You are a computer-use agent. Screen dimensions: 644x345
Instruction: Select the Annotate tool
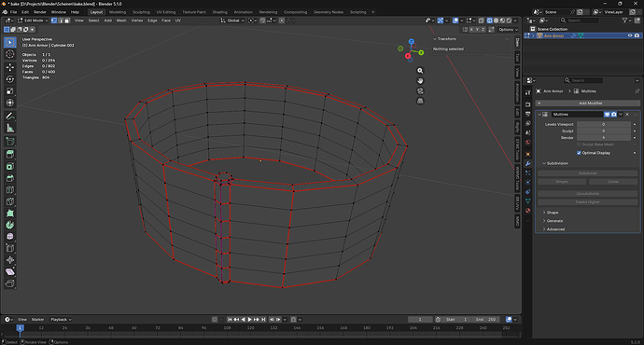10,117
